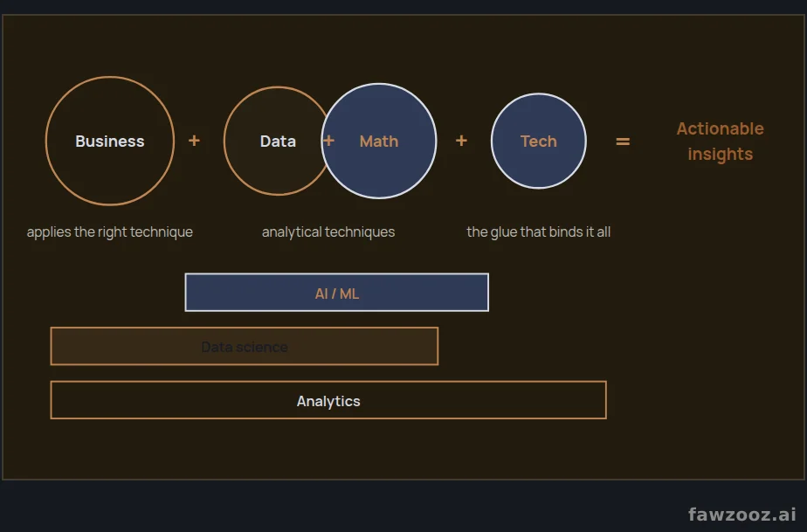Select the Data science bar
This screenshot has width=807, height=532.
coord(245,346)
